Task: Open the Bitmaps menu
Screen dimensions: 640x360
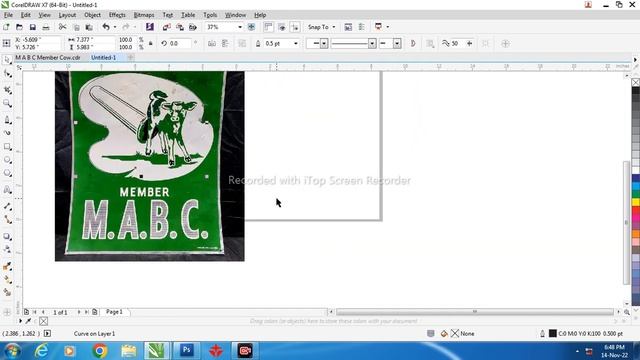Action: coord(144,15)
